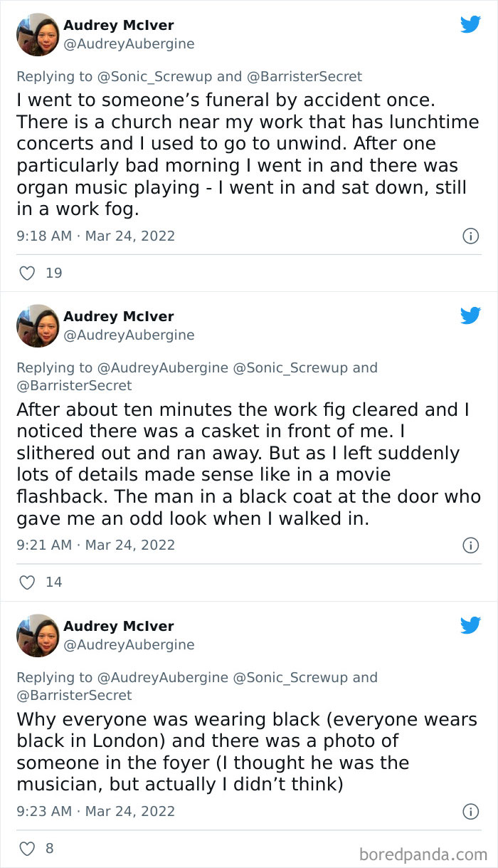Open the info icon on the bottom tweet
Screen dimensions: 498x868
click(471, 811)
